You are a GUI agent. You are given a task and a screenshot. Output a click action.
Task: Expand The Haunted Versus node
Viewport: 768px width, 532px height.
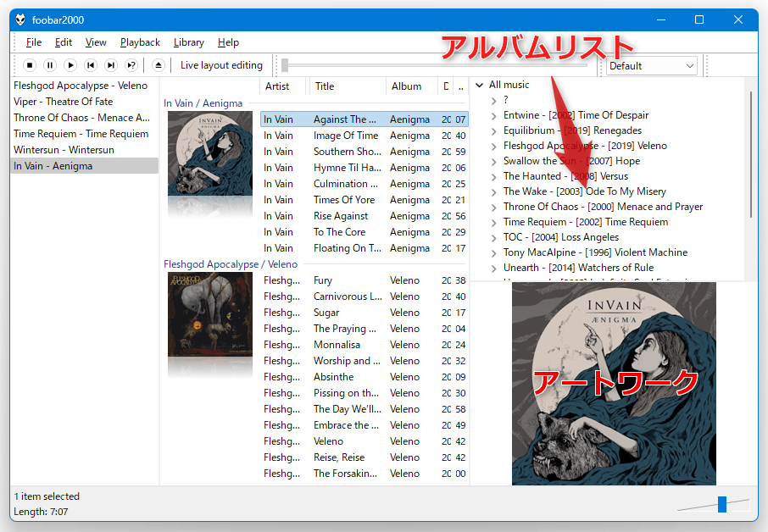(493, 177)
